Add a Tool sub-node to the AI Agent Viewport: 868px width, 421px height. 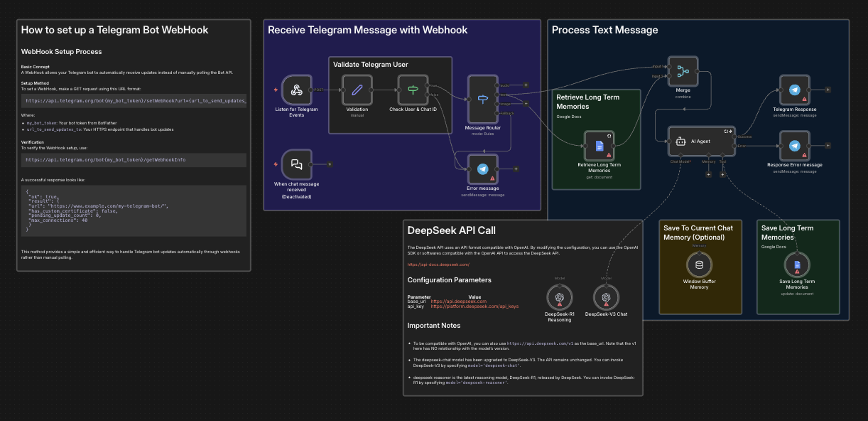click(722, 174)
